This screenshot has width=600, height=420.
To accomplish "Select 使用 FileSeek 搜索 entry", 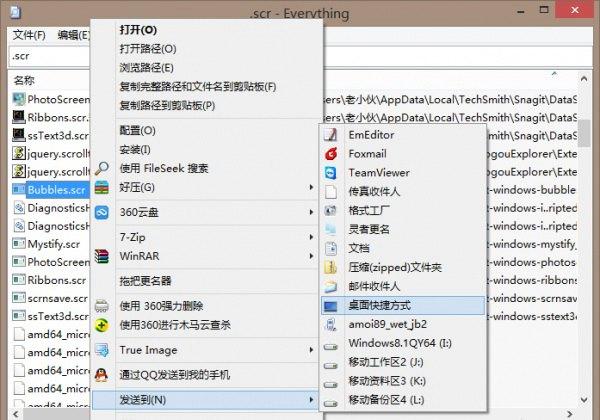I will click(164, 168).
